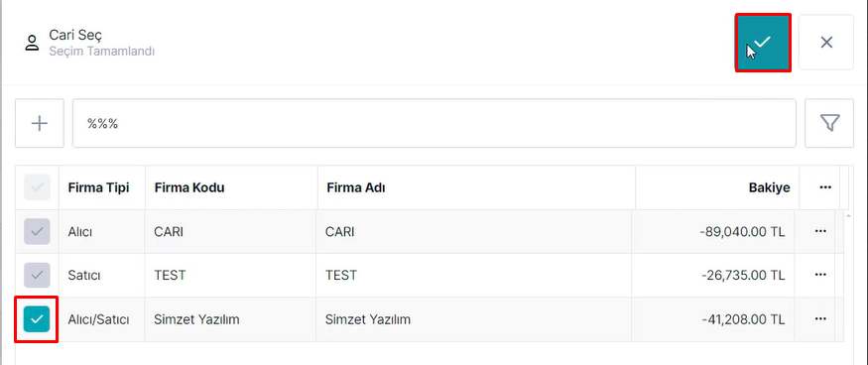Close the Cari Seç dialog
868x365 pixels.
[x=826, y=43]
